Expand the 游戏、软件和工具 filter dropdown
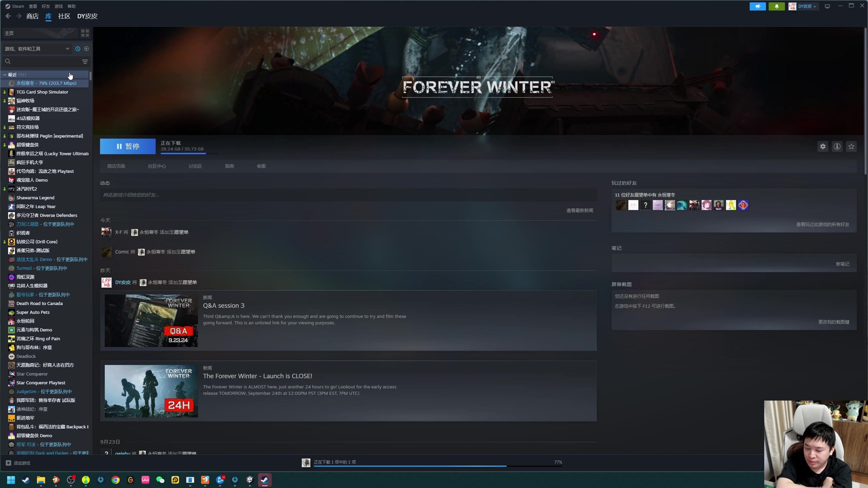Screen dimensions: 868x488 point(37,49)
